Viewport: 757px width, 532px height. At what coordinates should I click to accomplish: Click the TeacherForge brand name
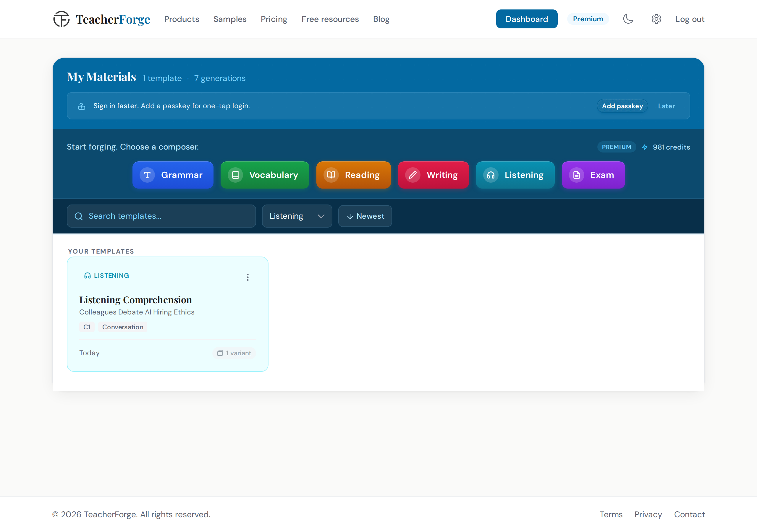point(113,19)
